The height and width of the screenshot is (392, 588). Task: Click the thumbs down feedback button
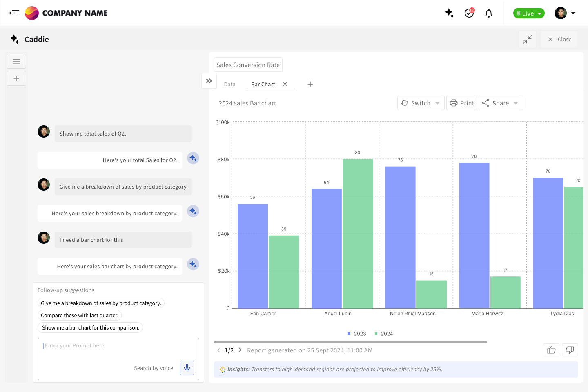(x=570, y=350)
